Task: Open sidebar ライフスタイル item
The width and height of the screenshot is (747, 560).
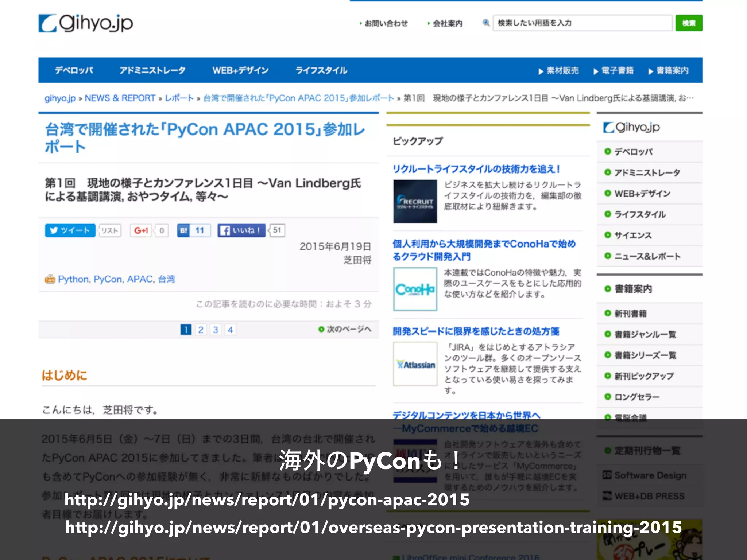Action: tap(640, 214)
